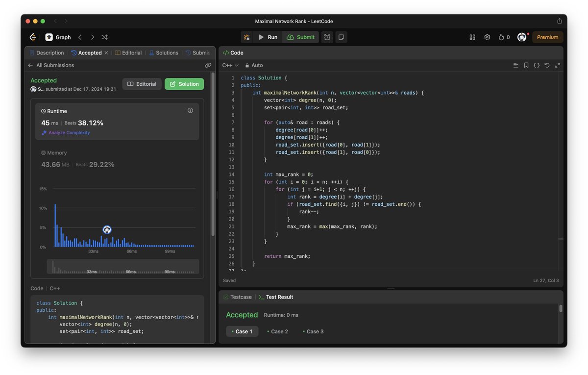Go back to All Submissions
Image resolution: width=588 pixels, height=375 pixels.
[51, 65]
